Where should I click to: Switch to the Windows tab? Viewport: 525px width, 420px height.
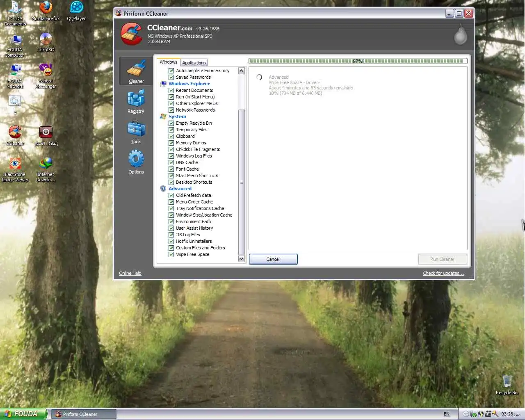[169, 62]
